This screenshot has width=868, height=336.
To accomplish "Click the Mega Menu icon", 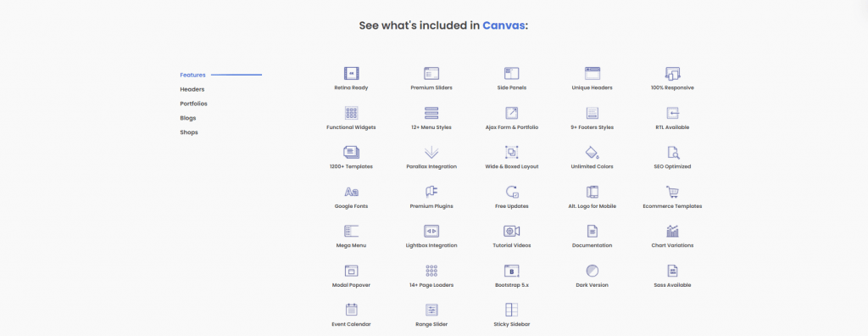I will pyautogui.click(x=351, y=231).
